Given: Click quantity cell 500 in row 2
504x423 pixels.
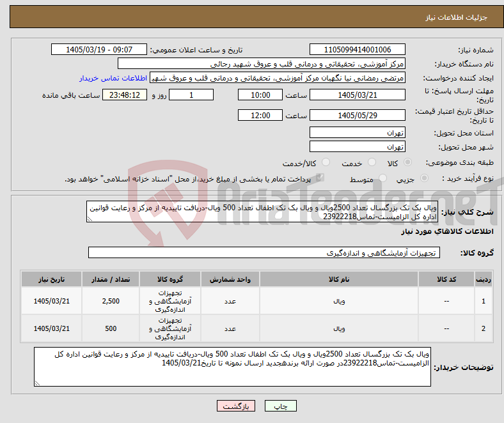Looking at the screenshot, I should coord(111,328).
